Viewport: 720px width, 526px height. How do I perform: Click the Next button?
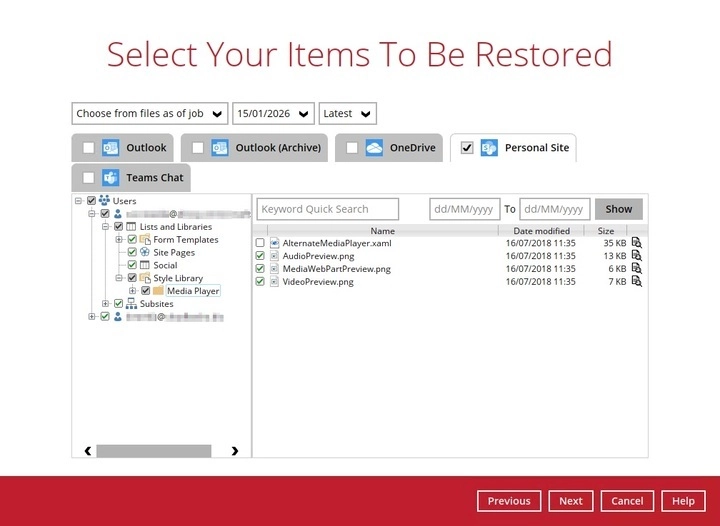click(571, 501)
